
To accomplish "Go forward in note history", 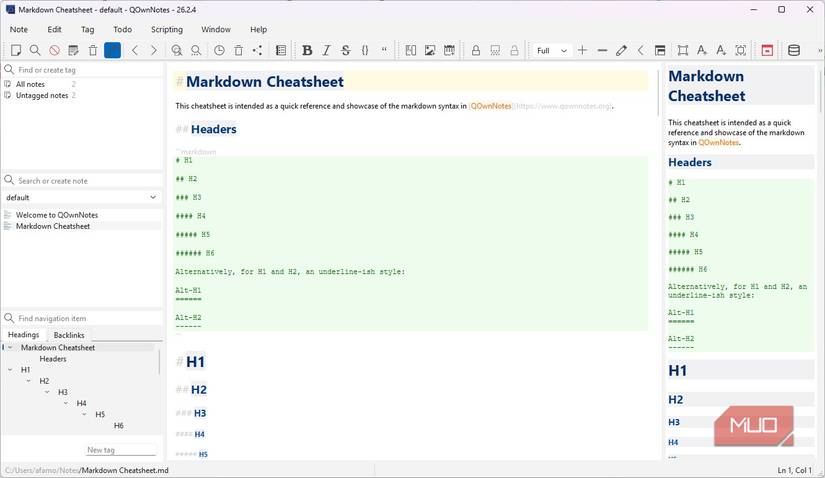I will tap(154, 51).
